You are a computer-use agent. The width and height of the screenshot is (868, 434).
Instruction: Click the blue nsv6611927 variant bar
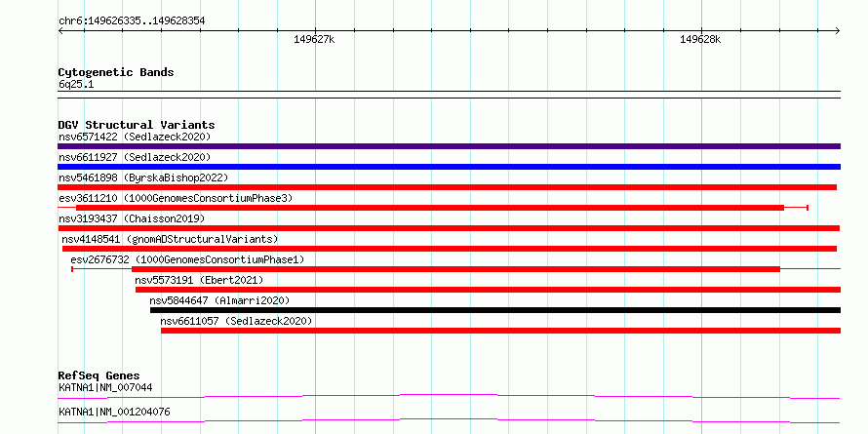(x=449, y=167)
